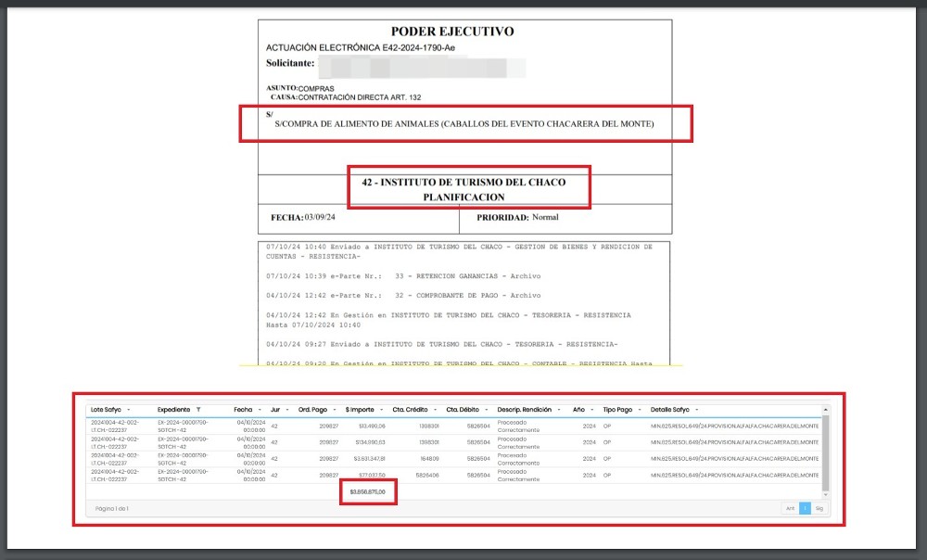Viewport: 927px width, 560px height.
Task: Click 'ACTUACIÓN ELECTRÓNICA E42-2024-1790-Ae' line
Action: pos(361,48)
